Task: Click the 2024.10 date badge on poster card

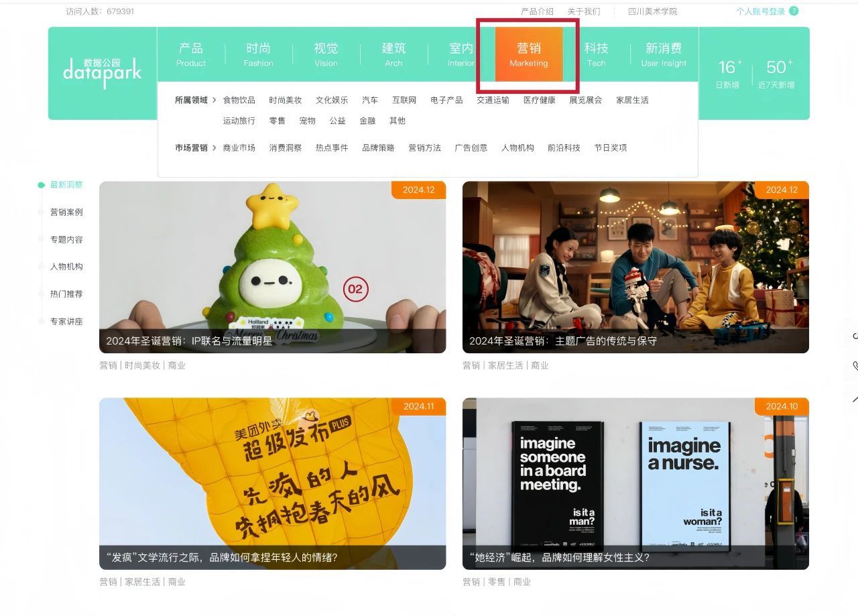Action: 781,406
